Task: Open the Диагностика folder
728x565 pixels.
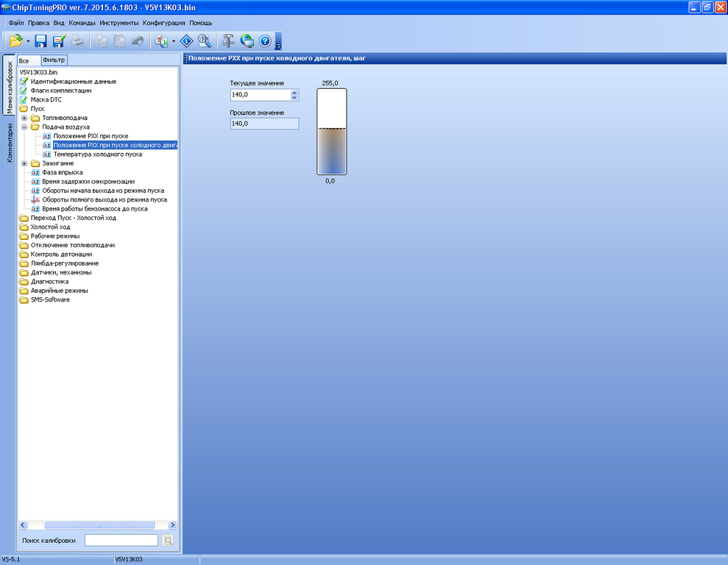Action: coord(49,282)
